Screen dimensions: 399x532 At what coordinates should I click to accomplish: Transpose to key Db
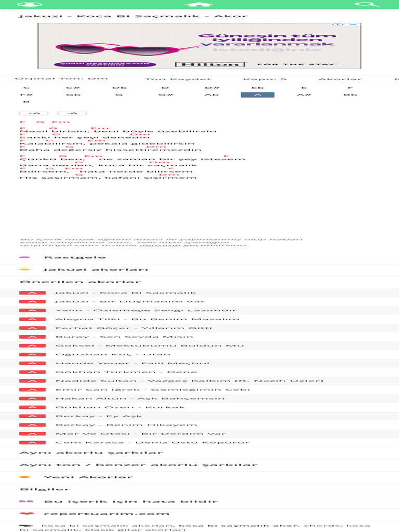[x=119, y=88]
